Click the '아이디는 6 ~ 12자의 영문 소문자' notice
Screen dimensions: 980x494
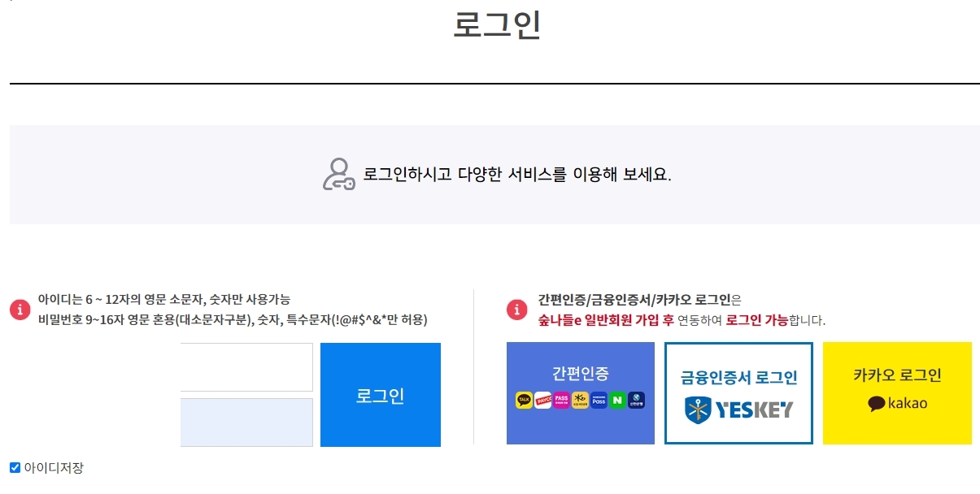(x=163, y=299)
